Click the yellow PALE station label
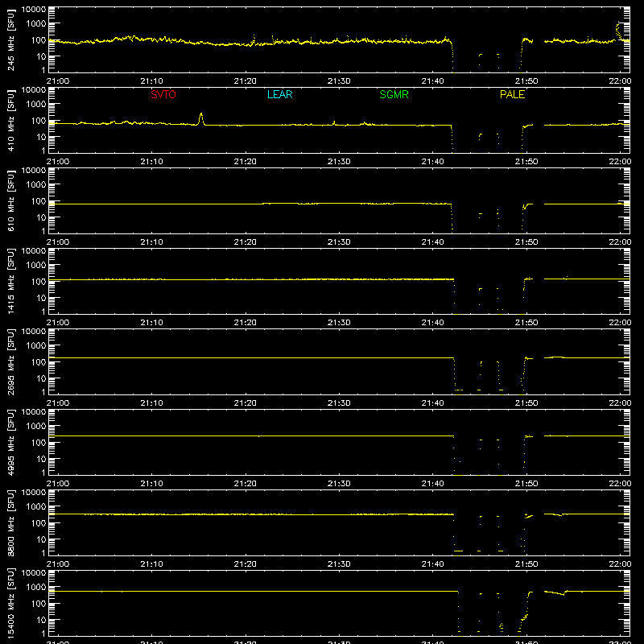644x644 pixels. tap(512, 94)
